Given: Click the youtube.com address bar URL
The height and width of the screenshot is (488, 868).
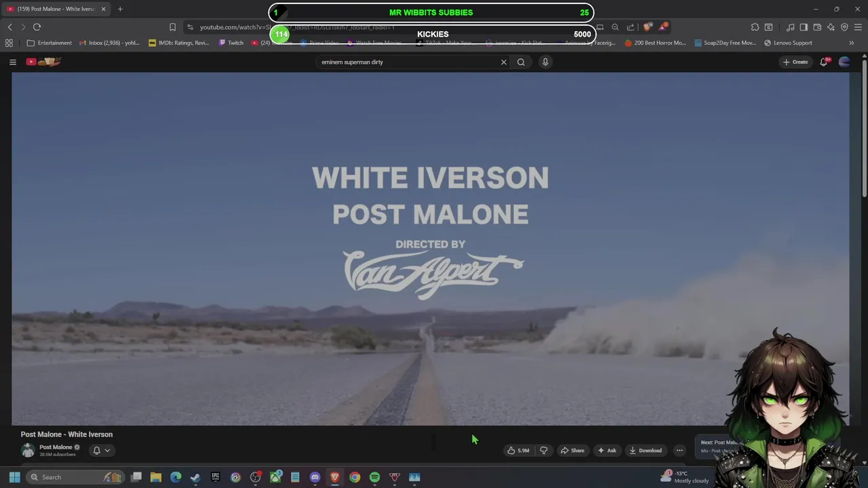Looking at the screenshot, I should [297, 27].
